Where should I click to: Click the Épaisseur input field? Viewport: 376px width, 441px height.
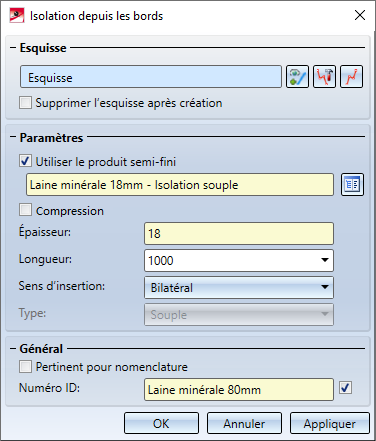[239, 233]
